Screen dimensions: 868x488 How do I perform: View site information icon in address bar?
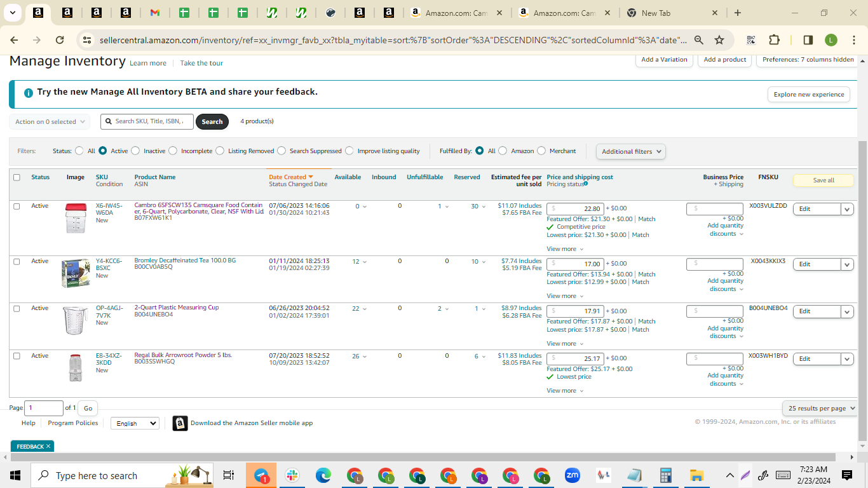tap(87, 40)
